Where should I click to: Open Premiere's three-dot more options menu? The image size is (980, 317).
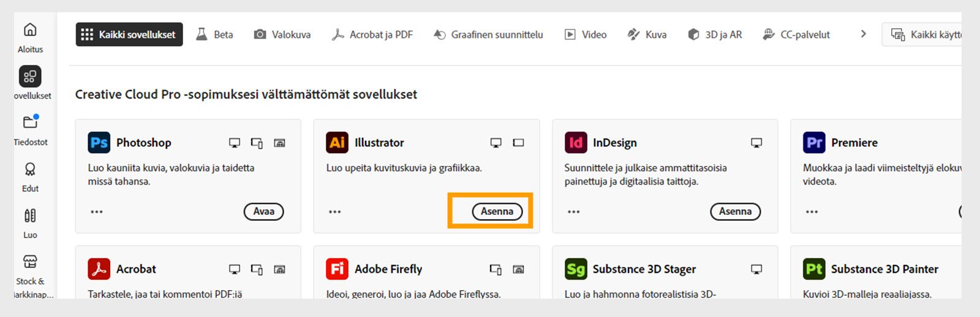pos(812,212)
